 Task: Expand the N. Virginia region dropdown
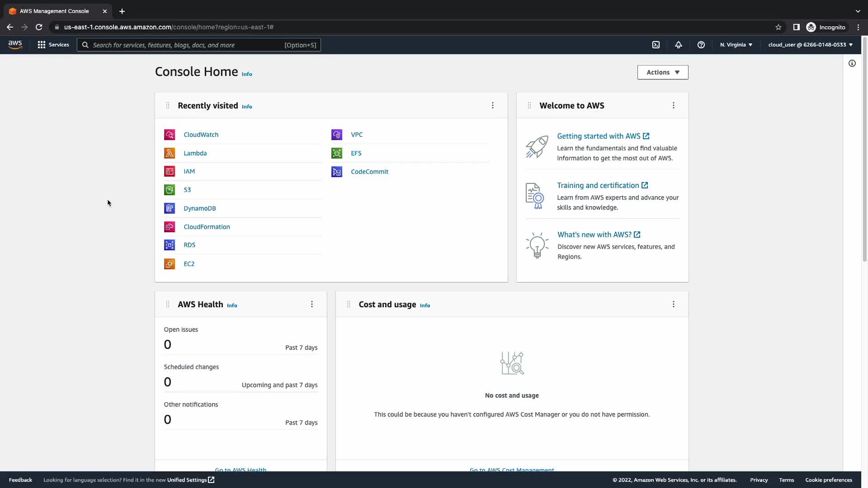coord(736,45)
